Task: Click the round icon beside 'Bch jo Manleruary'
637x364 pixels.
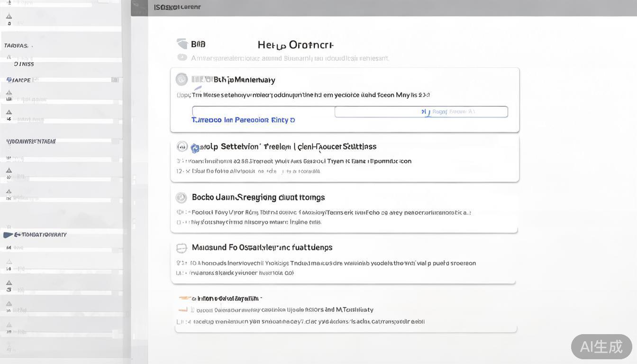Action: tap(182, 79)
